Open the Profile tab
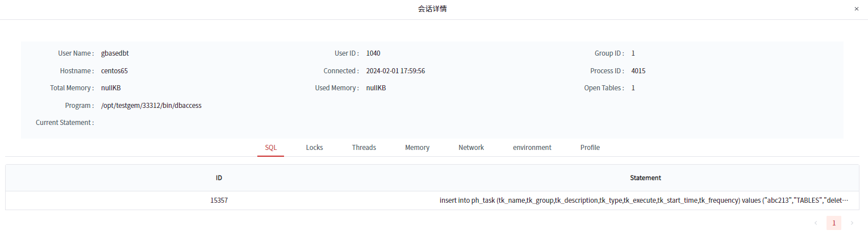Image resolution: width=868 pixels, height=234 pixels. [x=590, y=148]
